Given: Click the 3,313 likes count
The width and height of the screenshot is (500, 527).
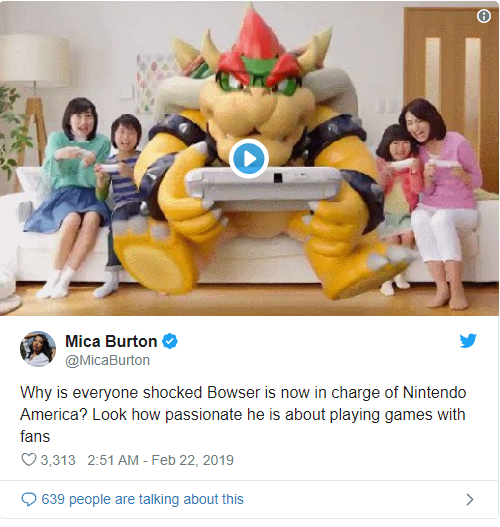Looking at the screenshot, I should (58, 460).
